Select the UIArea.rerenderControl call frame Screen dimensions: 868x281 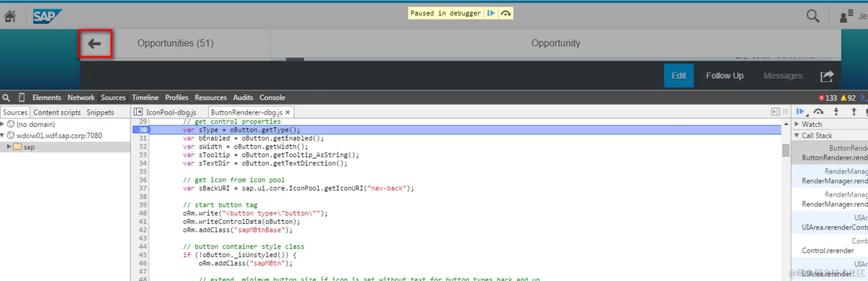tap(830, 223)
